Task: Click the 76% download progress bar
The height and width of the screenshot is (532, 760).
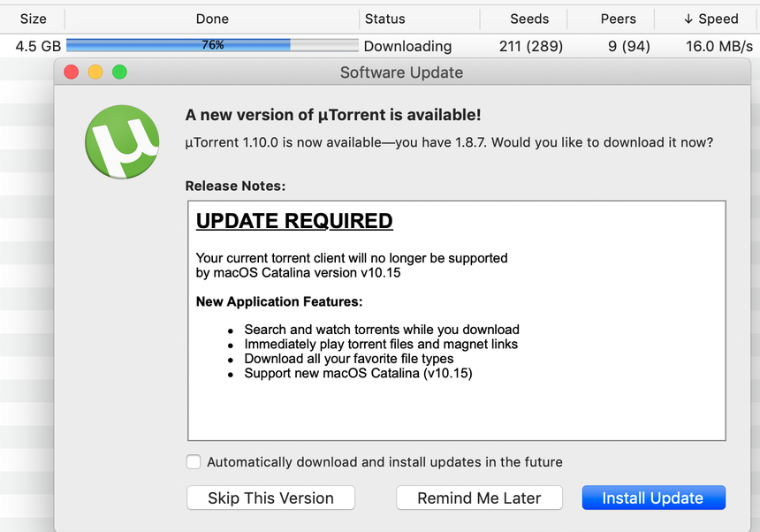Action: [212, 45]
